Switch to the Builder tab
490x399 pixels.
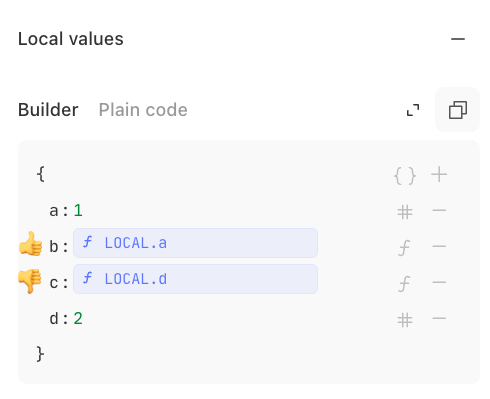pyautogui.click(x=48, y=110)
